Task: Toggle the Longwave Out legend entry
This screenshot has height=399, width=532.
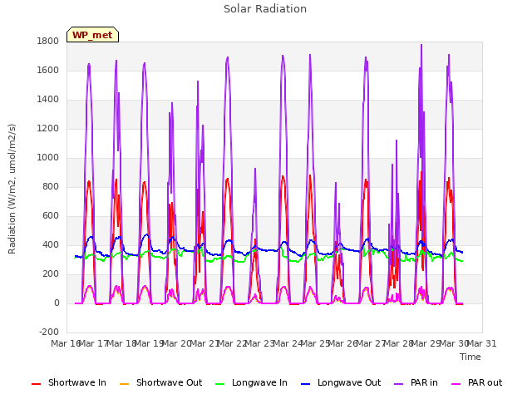Action: (341, 382)
